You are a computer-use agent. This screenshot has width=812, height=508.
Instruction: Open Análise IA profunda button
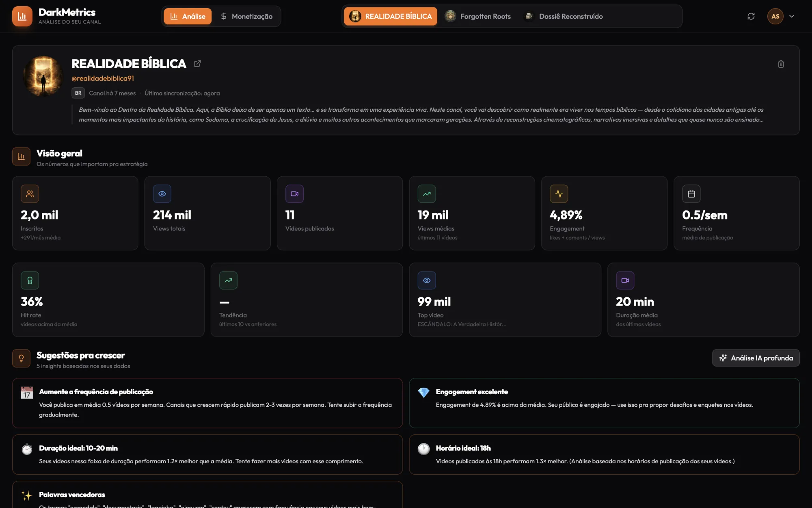756,358
